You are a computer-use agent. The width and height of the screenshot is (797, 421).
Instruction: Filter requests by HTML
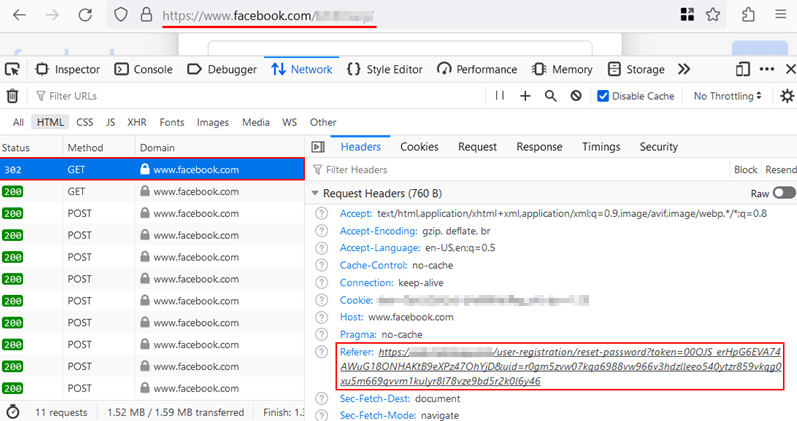(50, 122)
